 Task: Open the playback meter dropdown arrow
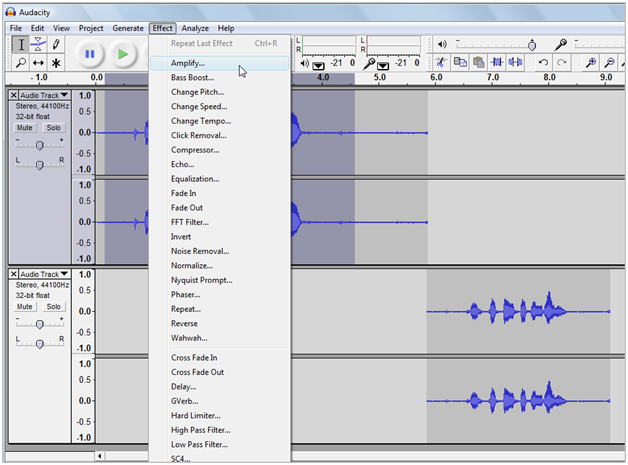[318, 65]
